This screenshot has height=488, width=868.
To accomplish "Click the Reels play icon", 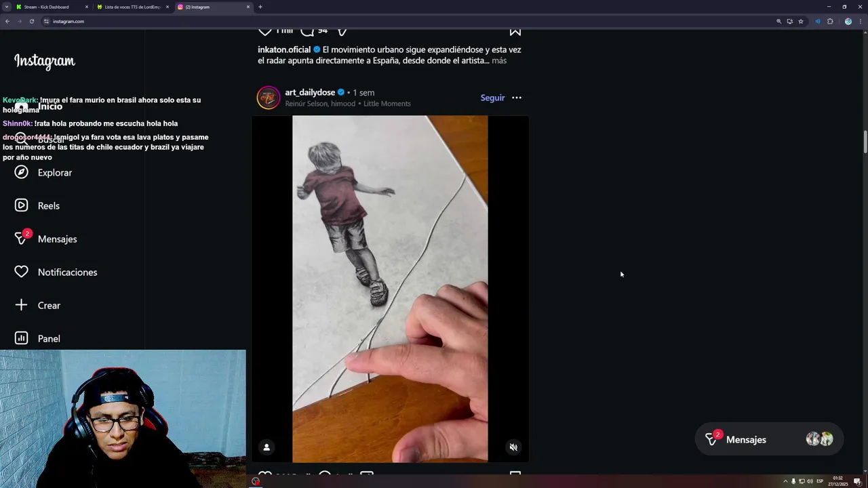I will (x=21, y=205).
